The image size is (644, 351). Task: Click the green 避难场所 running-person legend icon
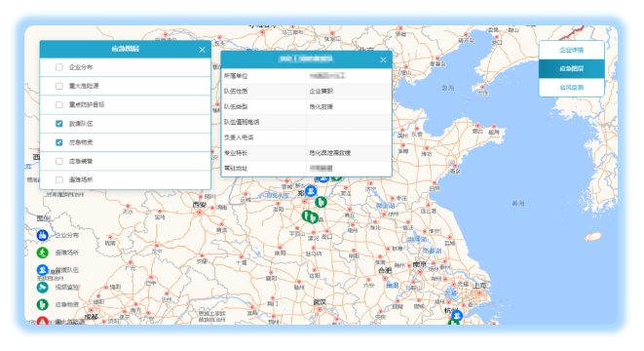42,253
